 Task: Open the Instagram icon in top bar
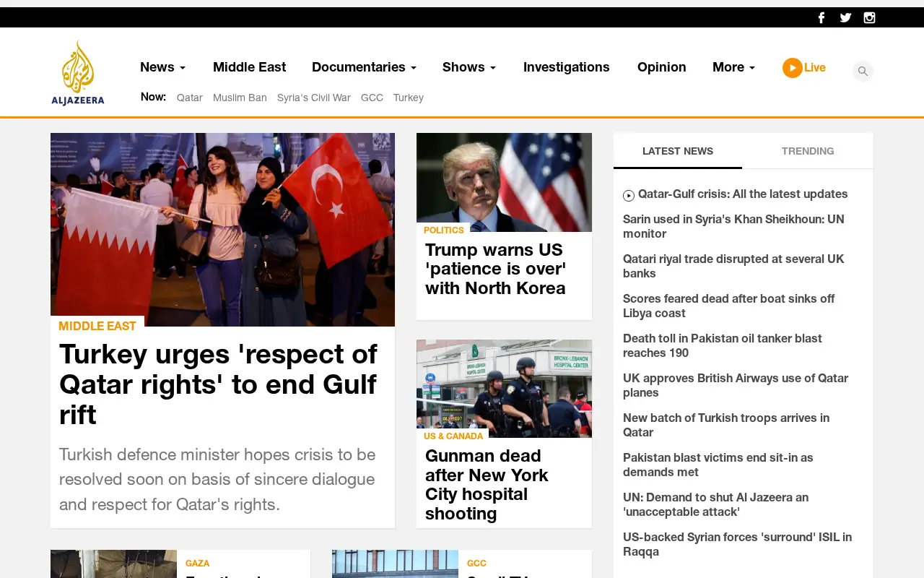(870, 18)
